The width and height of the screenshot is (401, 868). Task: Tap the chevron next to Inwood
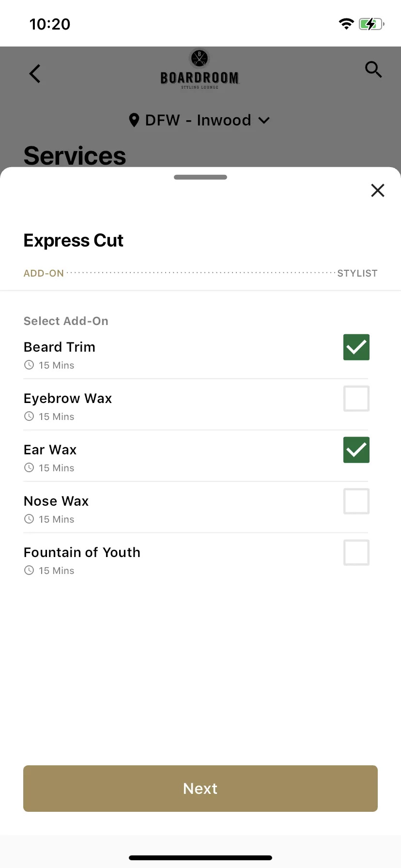(x=264, y=121)
